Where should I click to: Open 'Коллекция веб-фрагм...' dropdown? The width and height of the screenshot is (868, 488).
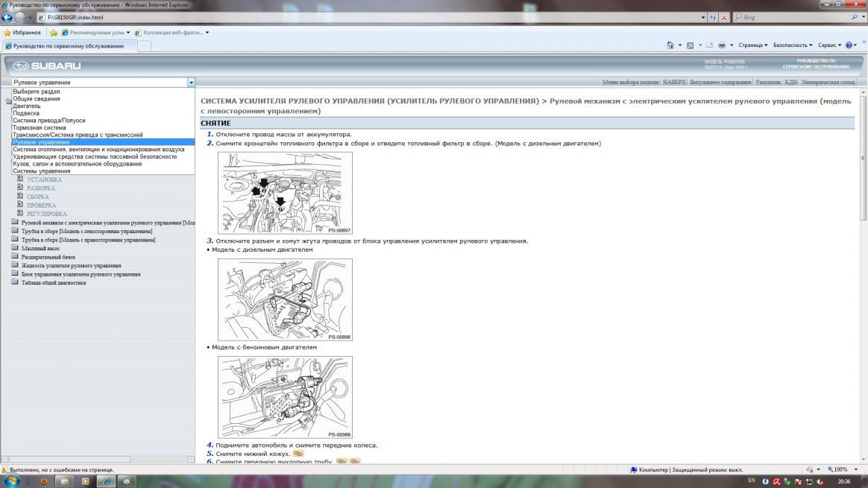coord(172,33)
